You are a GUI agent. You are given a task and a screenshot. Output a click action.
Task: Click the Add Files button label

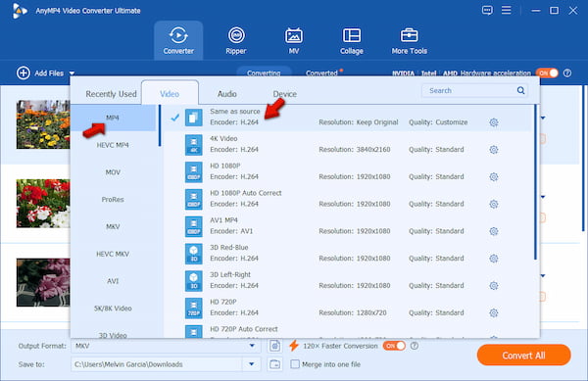(x=49, y=73)
